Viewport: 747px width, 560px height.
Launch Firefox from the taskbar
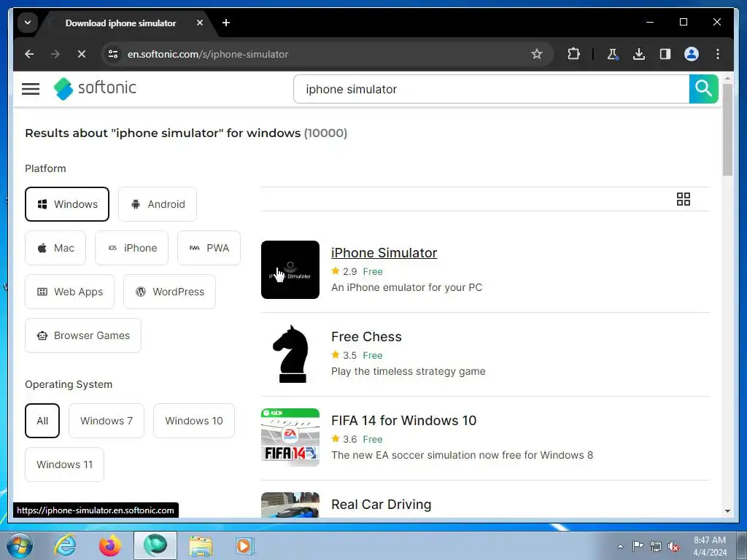tap(109, 545)
